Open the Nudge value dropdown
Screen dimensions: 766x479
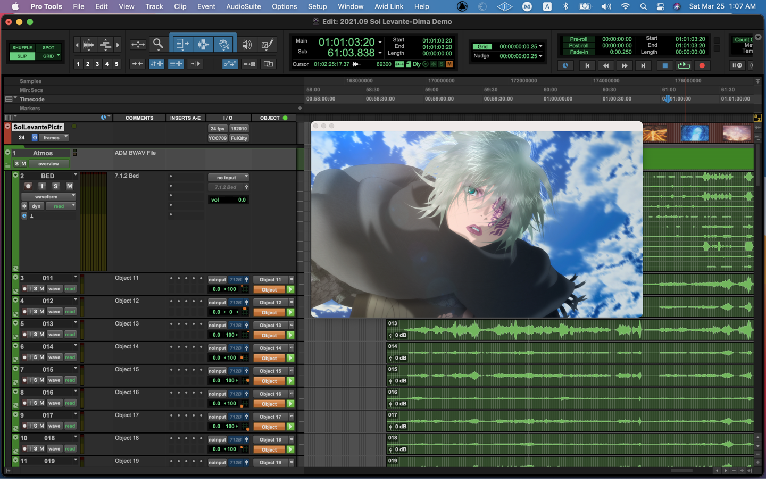540,56
